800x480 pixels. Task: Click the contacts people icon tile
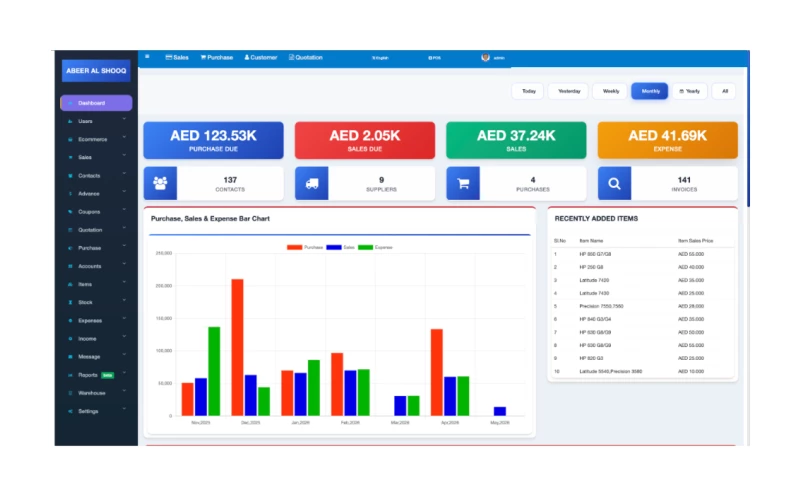tap(160, 183)
